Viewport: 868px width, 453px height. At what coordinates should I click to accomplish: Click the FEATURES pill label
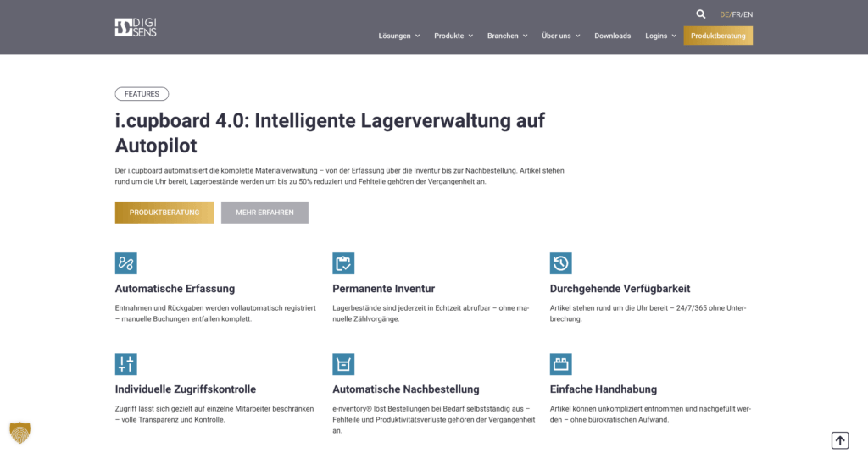(142, 94)
